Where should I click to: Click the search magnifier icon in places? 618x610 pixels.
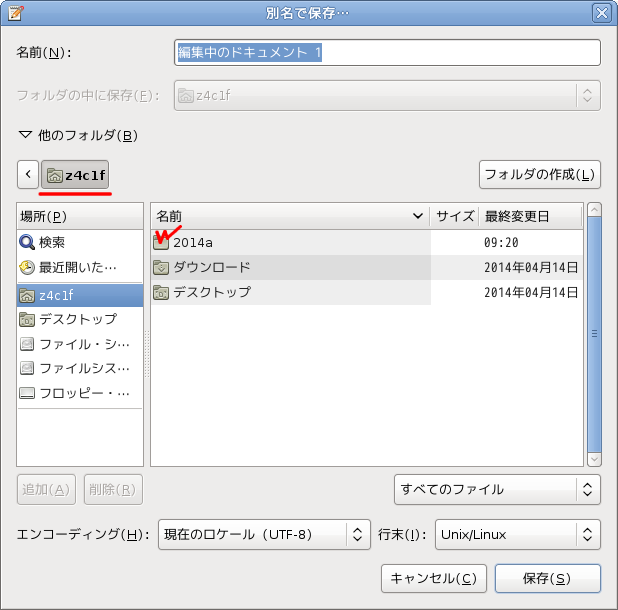(27, 242)
